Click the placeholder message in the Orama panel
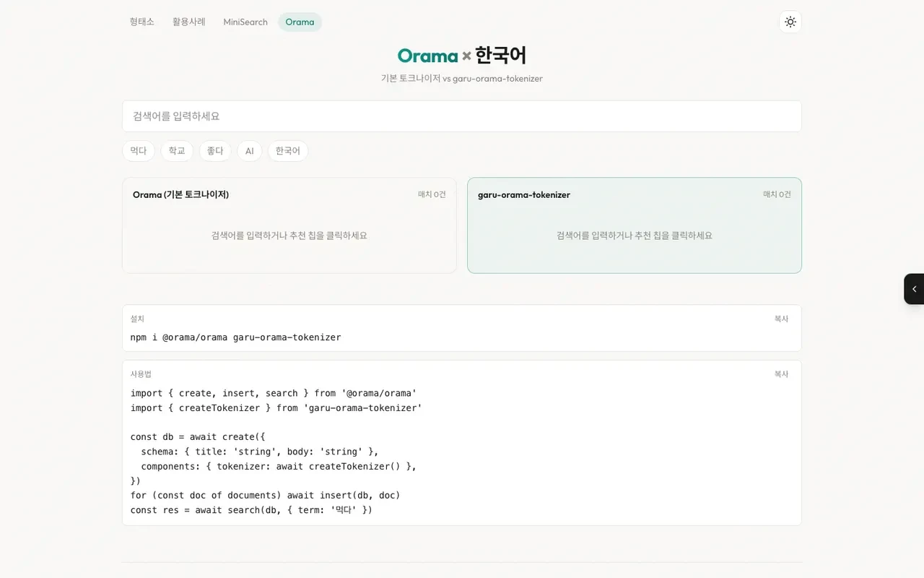 tap(289, 236)
